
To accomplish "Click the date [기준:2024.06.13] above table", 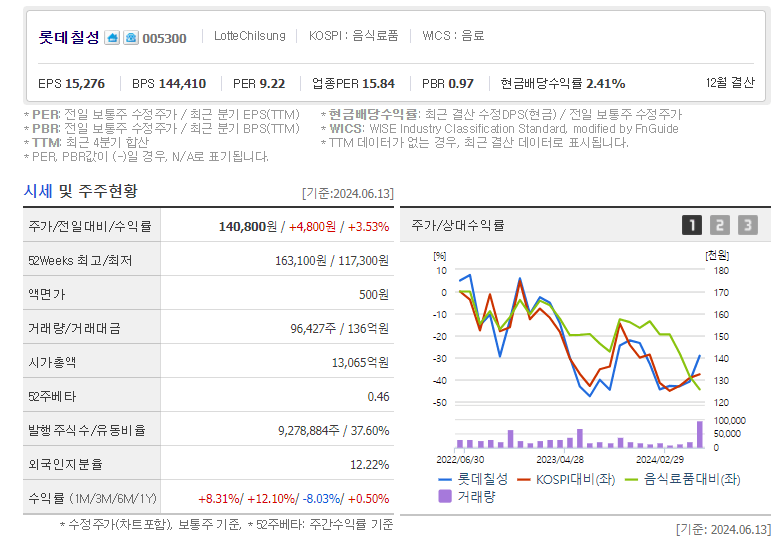I will (348, 193).
